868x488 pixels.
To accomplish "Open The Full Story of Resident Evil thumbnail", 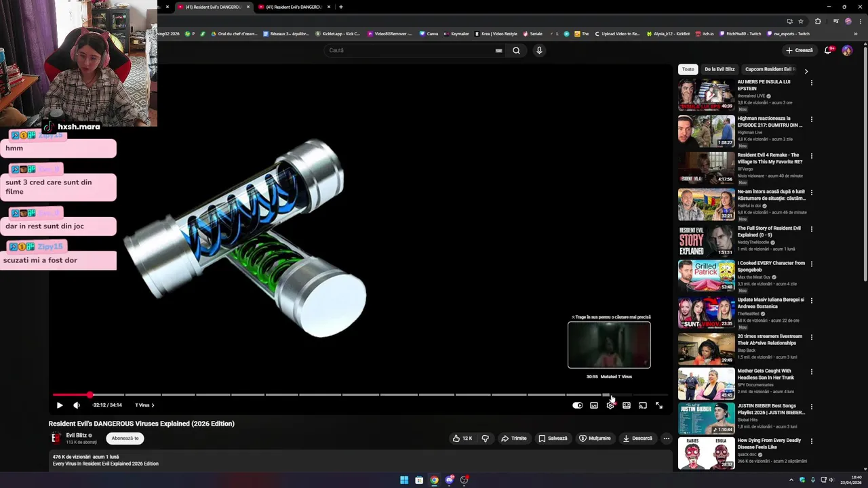I will (x=706, y=241).
